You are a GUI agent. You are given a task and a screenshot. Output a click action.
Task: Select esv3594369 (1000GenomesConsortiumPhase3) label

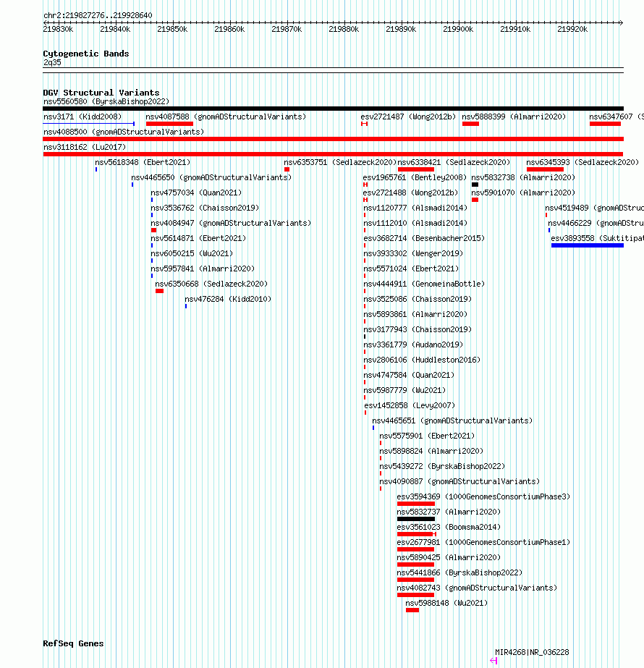483,496
